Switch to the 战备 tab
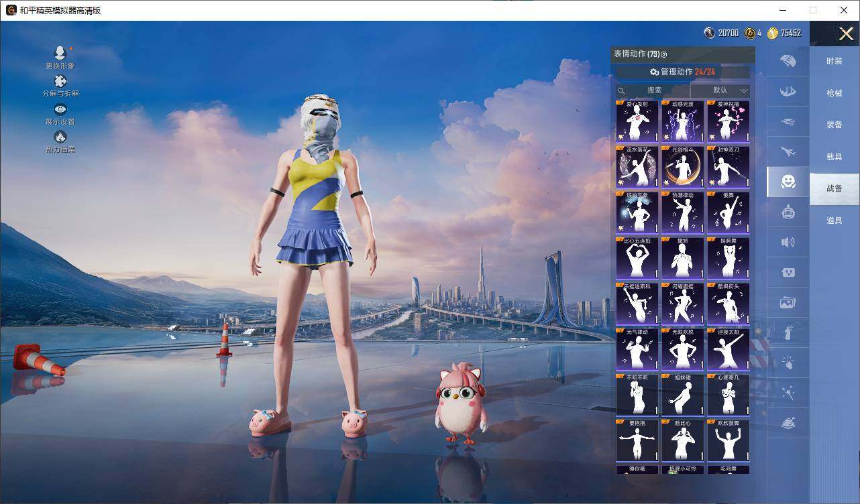Screen dimensions: 860x504 (x=835, y=188)
